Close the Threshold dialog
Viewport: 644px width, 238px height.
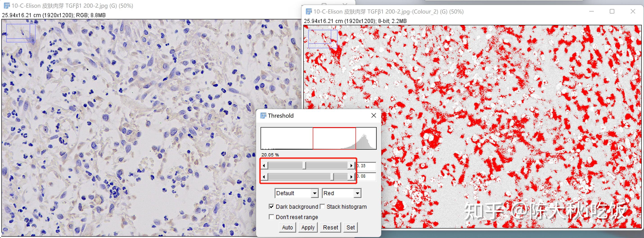(374, 115)
